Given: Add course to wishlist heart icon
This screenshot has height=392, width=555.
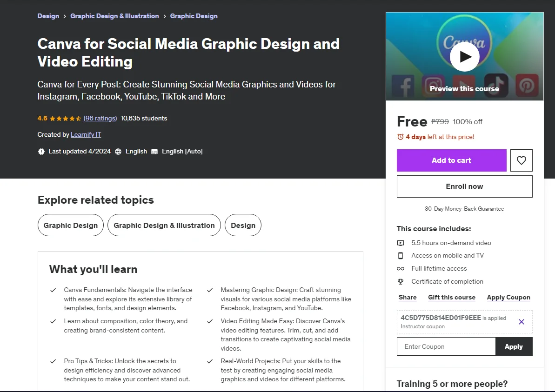Looking at the screenshot, I should 522,160.
